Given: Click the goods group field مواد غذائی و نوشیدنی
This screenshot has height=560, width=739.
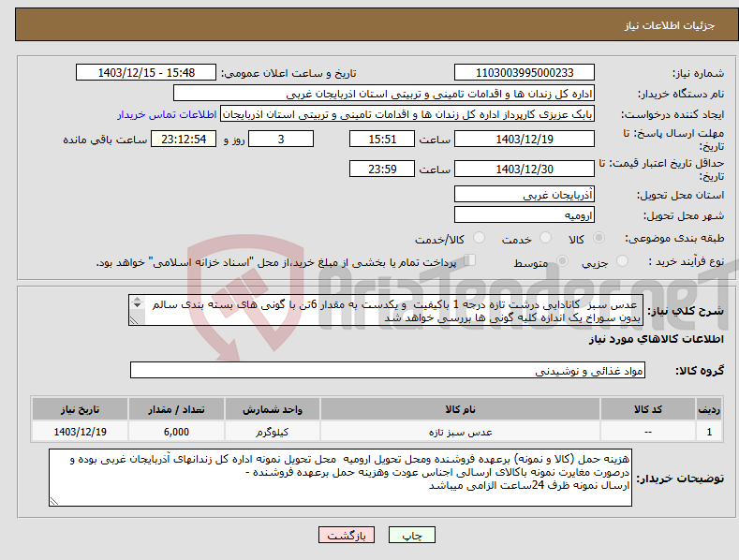Looking at the screenshot, I should 388,371.
